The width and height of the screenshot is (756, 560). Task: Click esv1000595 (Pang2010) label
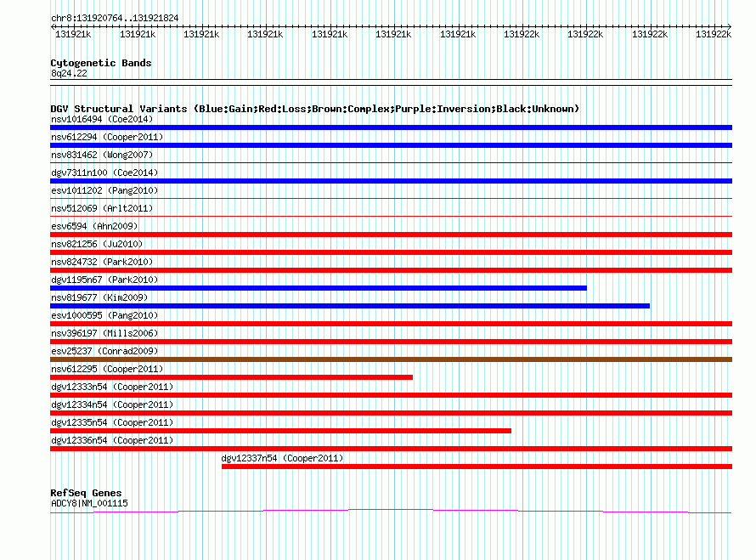104,315
